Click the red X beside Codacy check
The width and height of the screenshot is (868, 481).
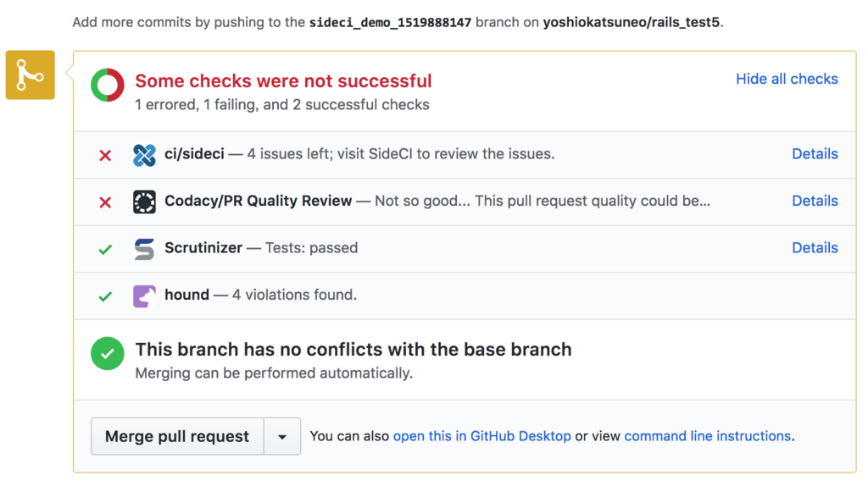click(105, 202)
